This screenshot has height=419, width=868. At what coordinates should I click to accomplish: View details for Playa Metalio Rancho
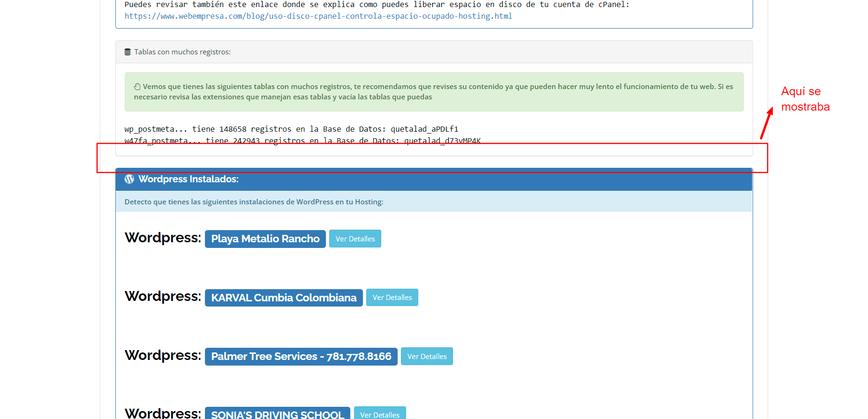click(x=355, y=239)
